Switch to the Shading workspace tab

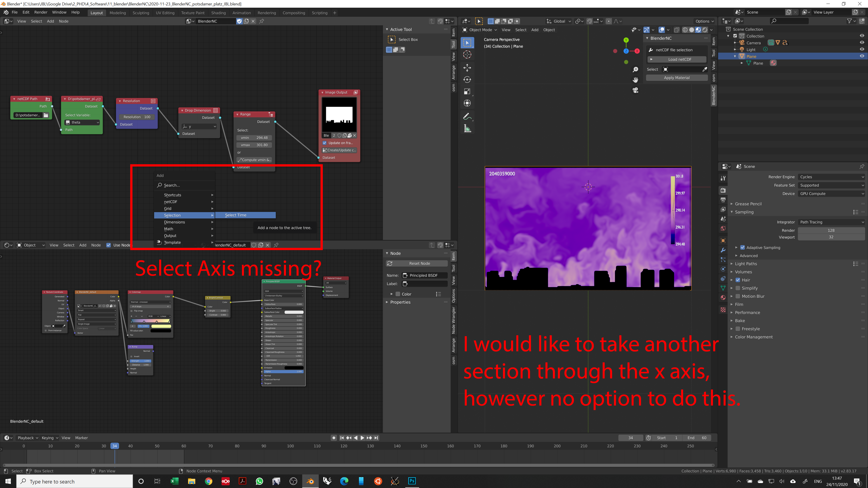[x=219, y=13]
